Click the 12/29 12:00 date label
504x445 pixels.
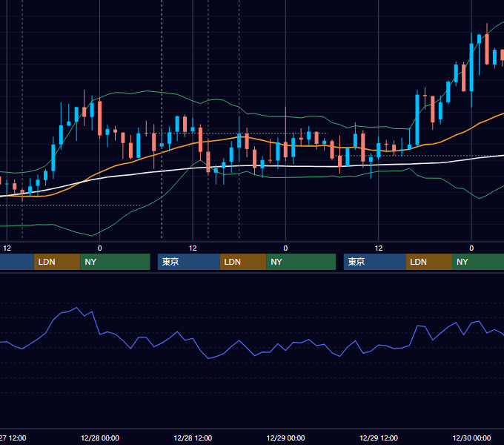[379, 438]
